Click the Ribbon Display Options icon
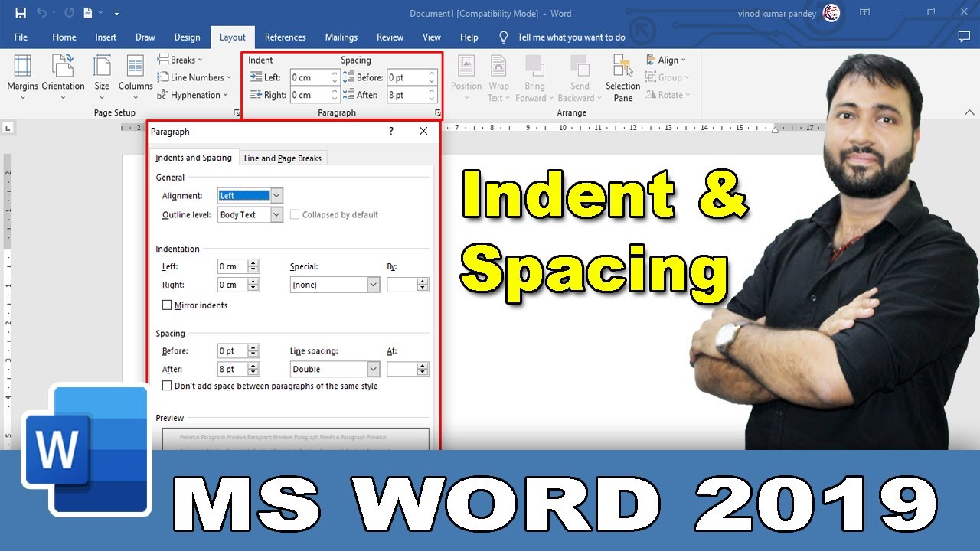Screen dimensions: 980x551 [864, 12]
